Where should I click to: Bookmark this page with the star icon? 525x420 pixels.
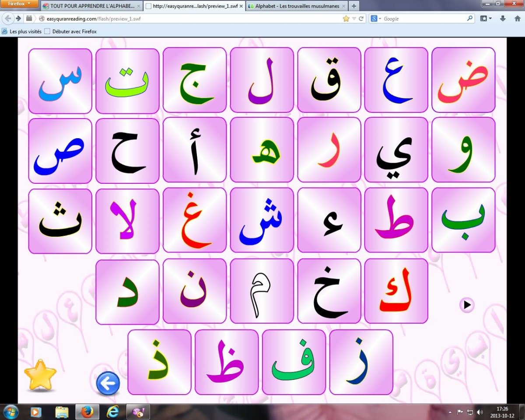point(346,19)
